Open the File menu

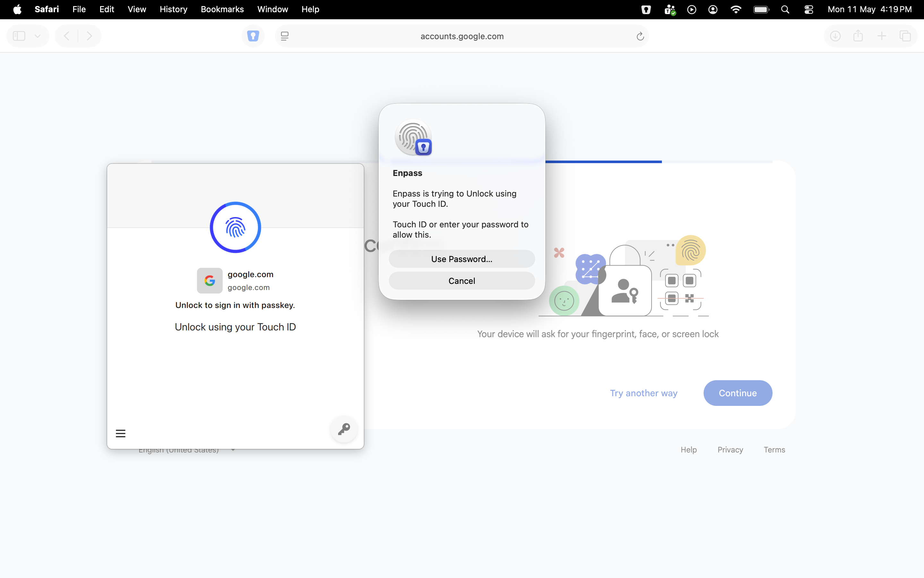coord(79,9)
